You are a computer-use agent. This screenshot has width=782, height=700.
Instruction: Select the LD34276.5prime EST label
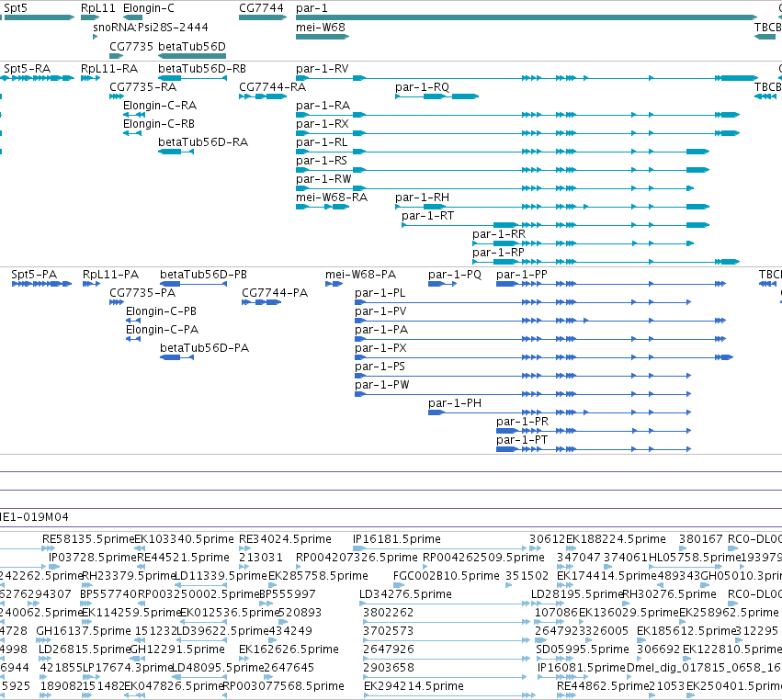click(405, 594)
